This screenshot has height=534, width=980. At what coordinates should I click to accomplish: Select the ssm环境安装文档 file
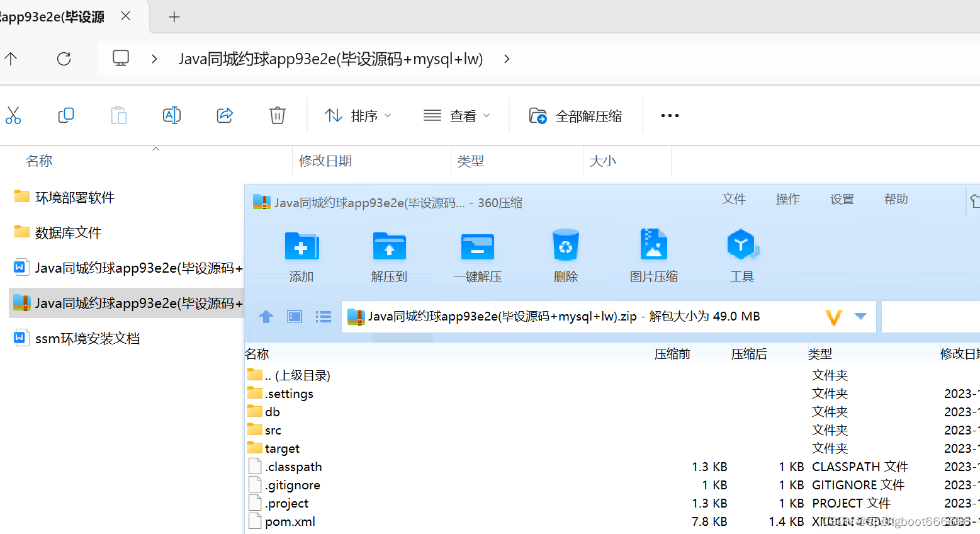coord(77,339)
